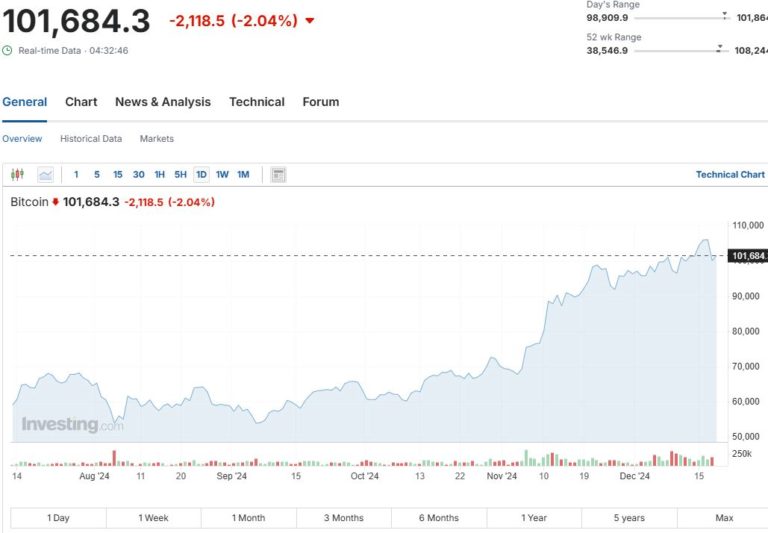Screen dimensions: 768x533
Task: Click the red down arrow beside price change
Action: (x=309, y=21)
